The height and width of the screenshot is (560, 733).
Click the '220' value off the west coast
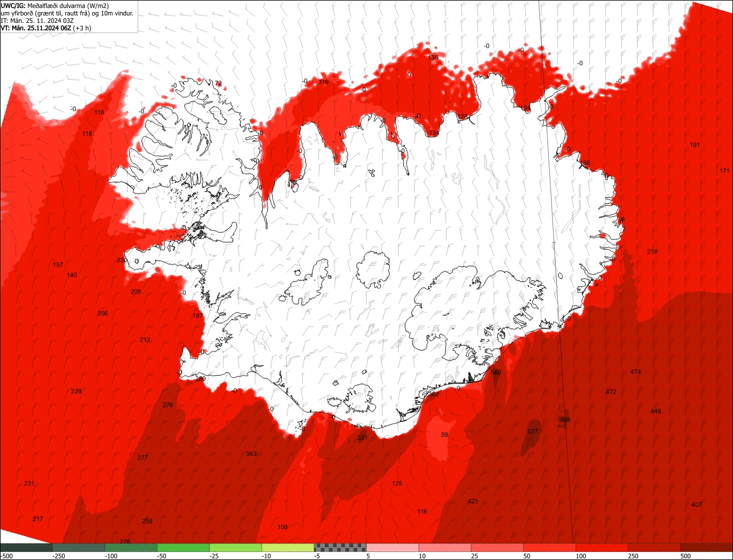click(x=122, y=260)
